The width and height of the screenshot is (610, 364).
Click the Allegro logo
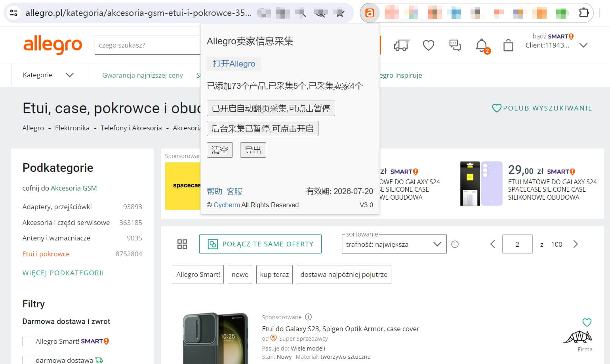click(x=53, y=45)
